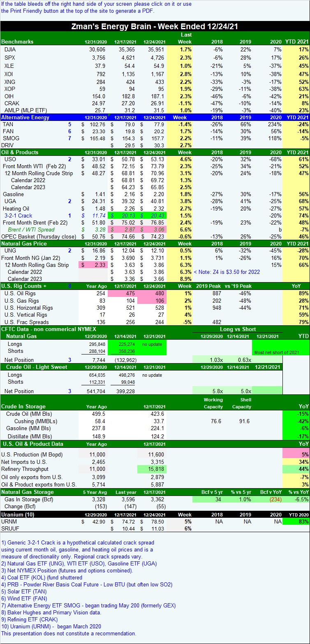Select the green 15,818 refinery throughput value

[152, 469]
